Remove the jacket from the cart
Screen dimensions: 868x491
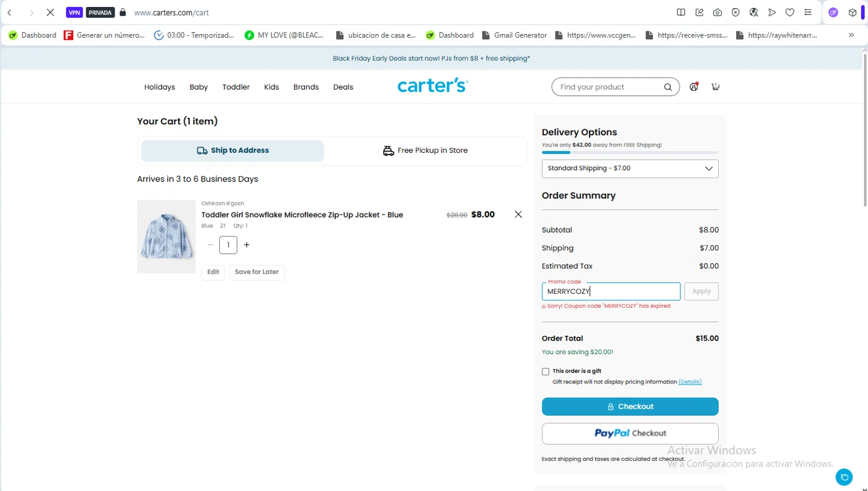[518, 215]
